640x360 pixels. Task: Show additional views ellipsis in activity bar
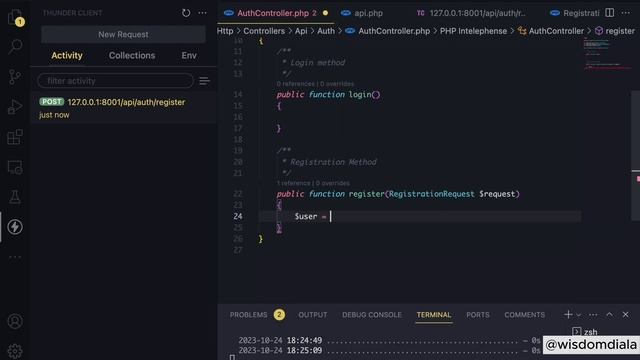click(x=15, y=257)
